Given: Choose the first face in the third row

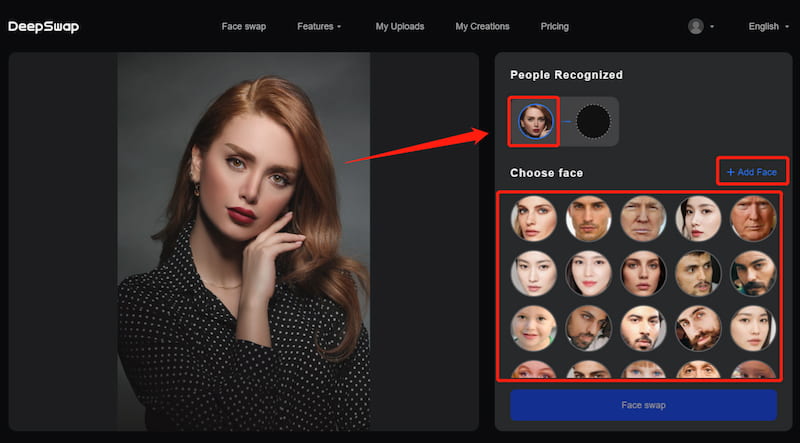Looking at the screenshot, I should (x=534, y=327).
